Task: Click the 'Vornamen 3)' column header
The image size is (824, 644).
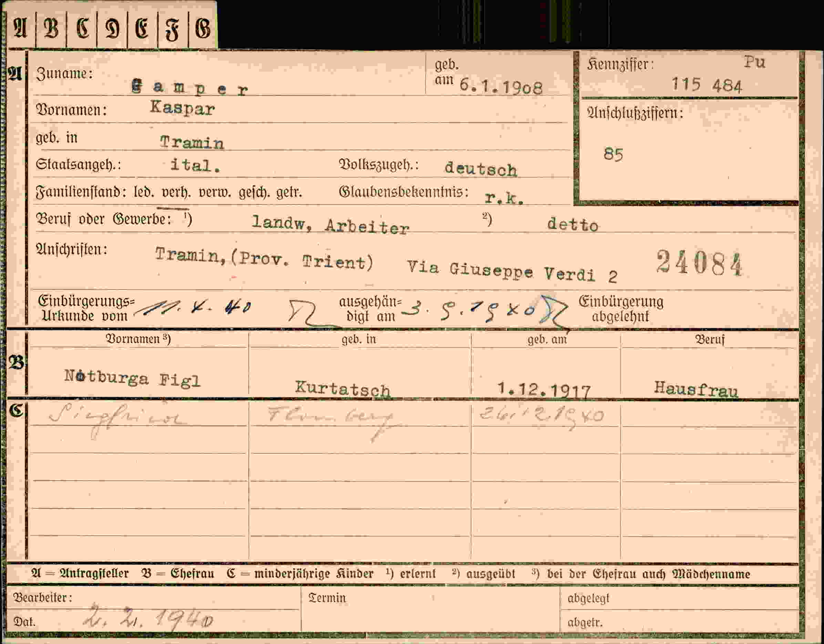Action: tap(138, 339)
